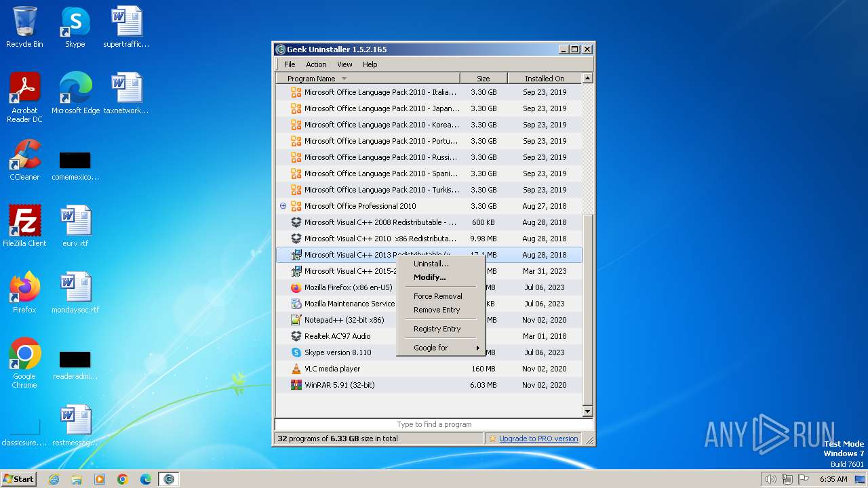868x488 pixels.
Task: Select Microsoft Visual C++ 2010 x86 Redistributable row
Action: [x=429, y=239]
